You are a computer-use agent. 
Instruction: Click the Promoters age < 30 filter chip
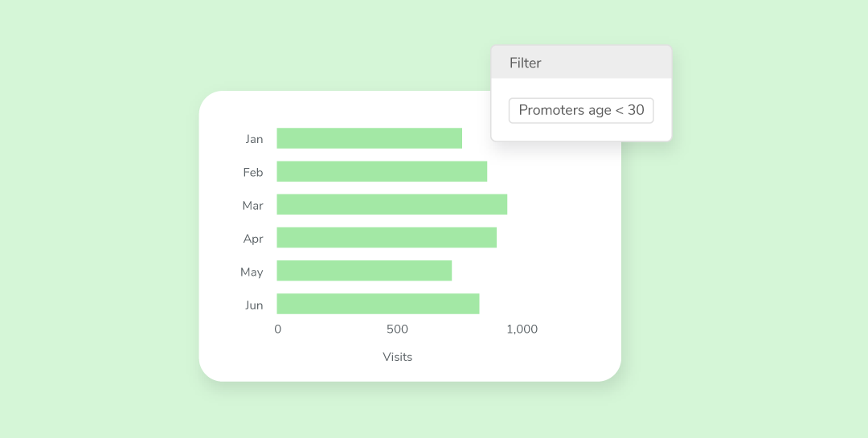pos(581,110)
